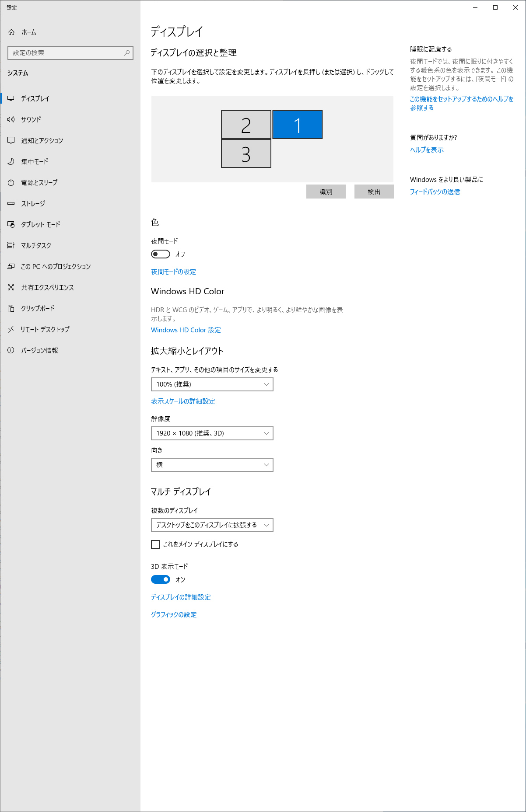Select display 3 in arrangement

pos(246,153)
